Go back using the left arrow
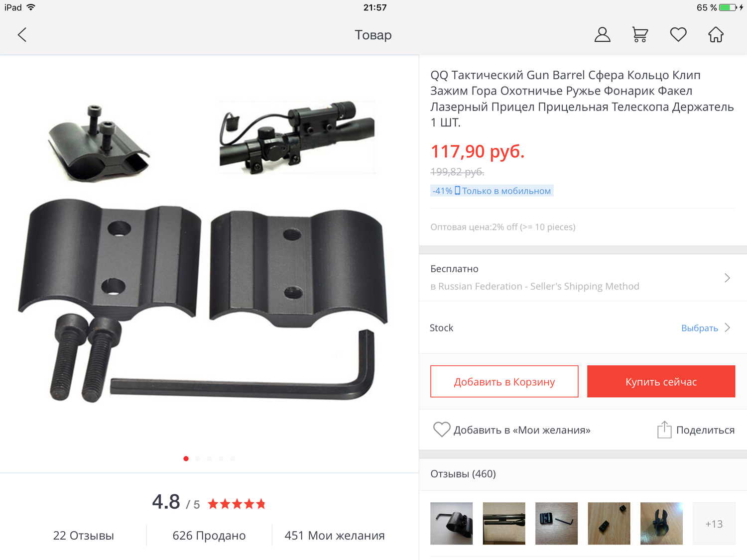 point(22,35)
